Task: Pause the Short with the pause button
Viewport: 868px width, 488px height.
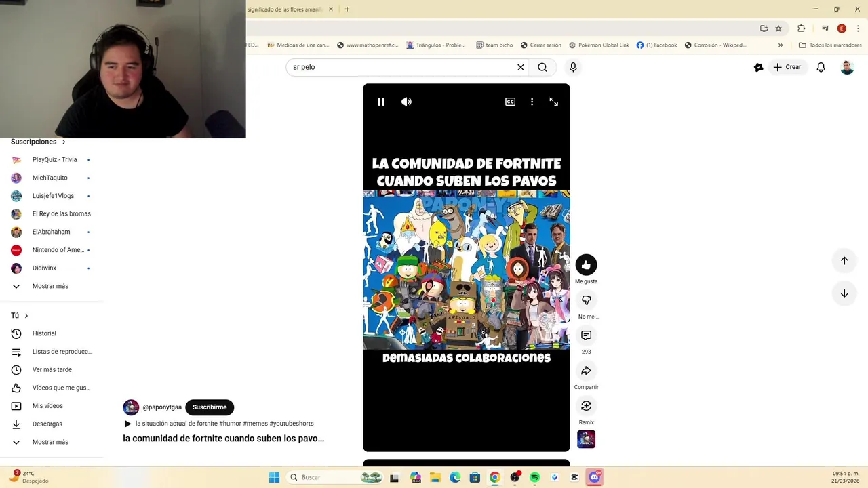Action: point(381,102)
